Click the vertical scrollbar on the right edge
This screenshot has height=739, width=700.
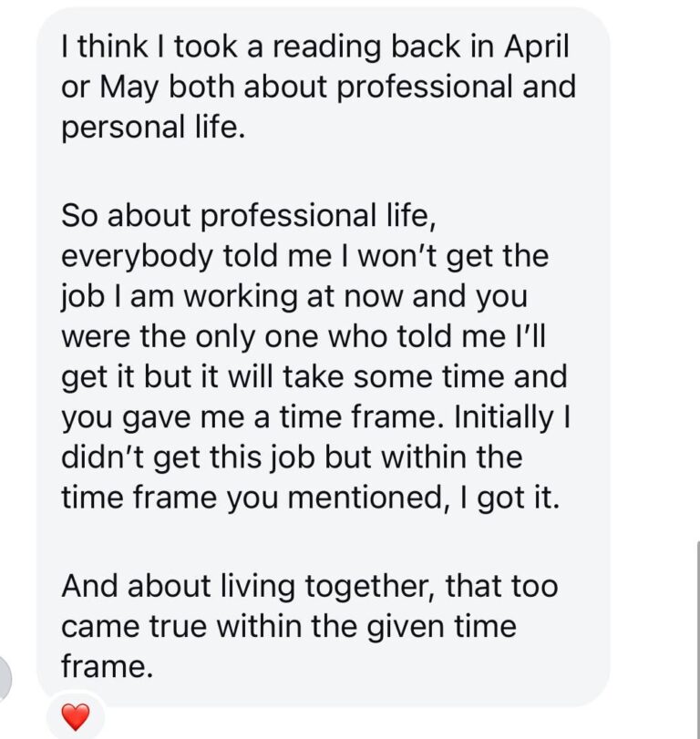coord(698,640)
